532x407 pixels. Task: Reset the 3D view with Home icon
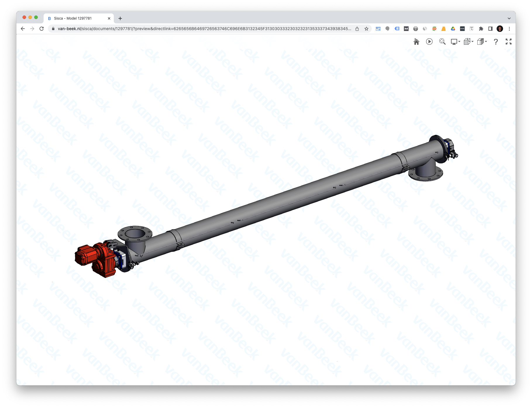416,42
